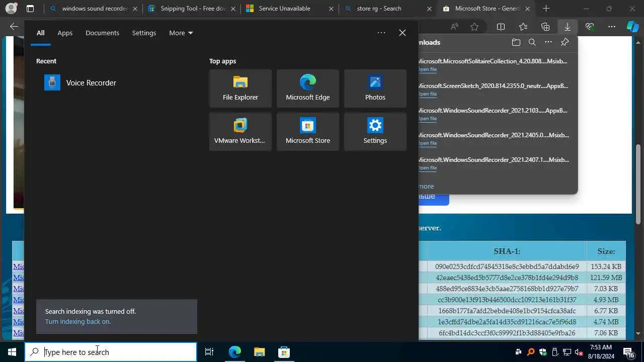Click Edge Read aloud icon

pos(454,27)
